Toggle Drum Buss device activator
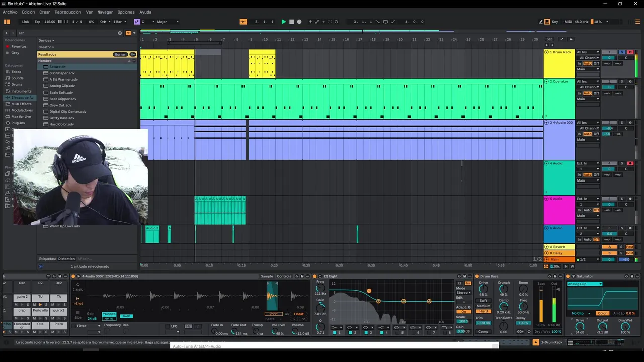 click(x=477, y=276)
